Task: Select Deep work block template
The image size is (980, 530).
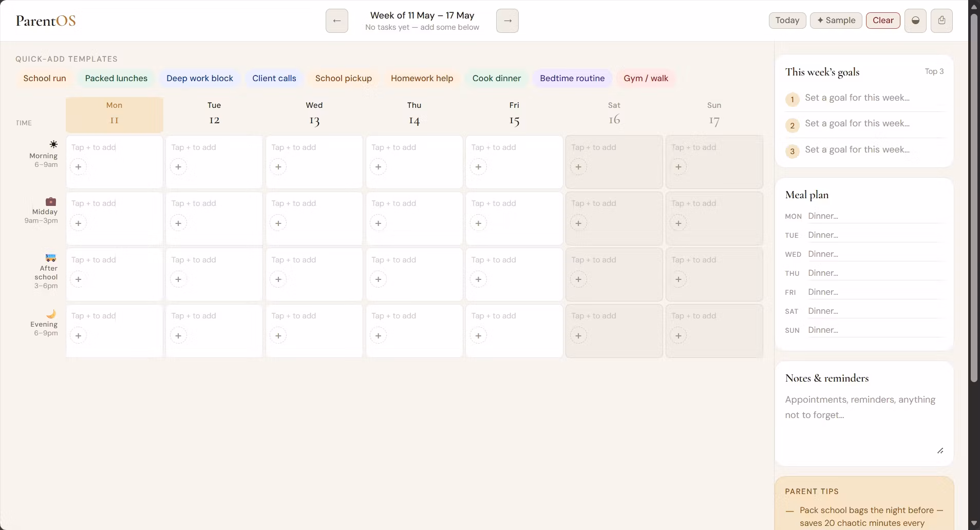Action: [200, 78]
